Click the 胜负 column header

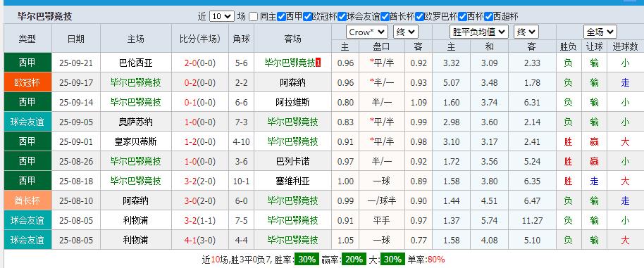pyautogui.click(x=568, y=46)
